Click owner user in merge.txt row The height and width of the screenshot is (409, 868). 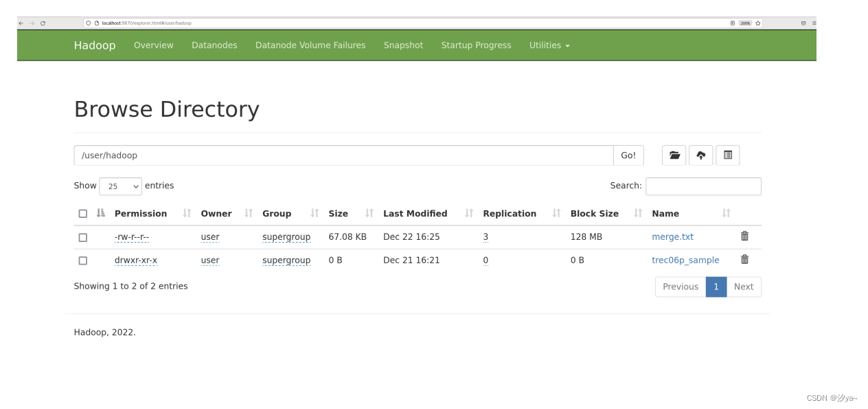point(210,237)
